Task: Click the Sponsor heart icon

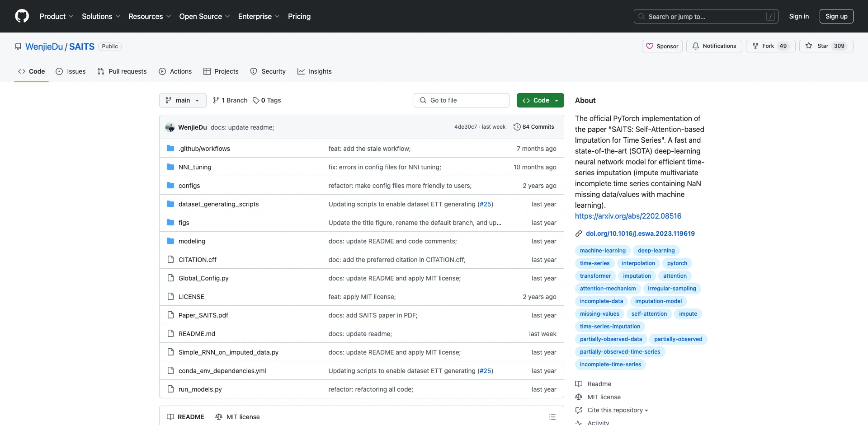Action: [650, 46]
